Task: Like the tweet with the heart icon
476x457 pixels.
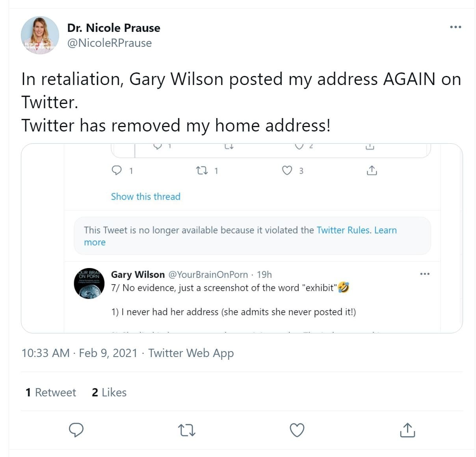Action: (x=297, y=430)
